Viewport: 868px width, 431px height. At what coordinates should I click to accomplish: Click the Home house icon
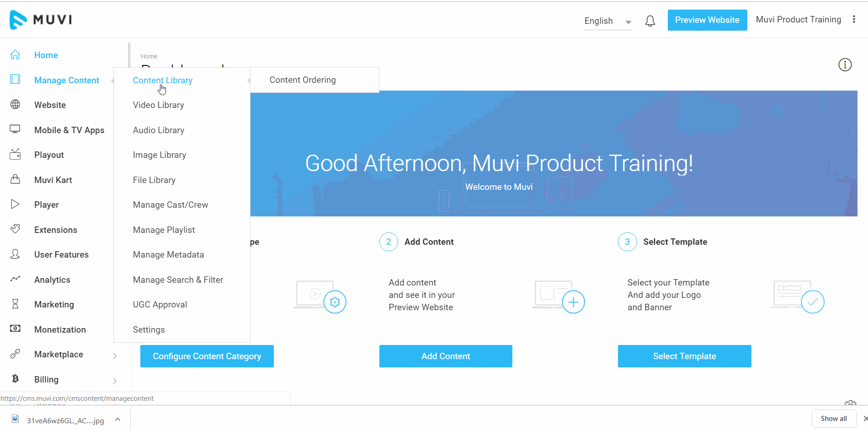(x=15, y=55)
